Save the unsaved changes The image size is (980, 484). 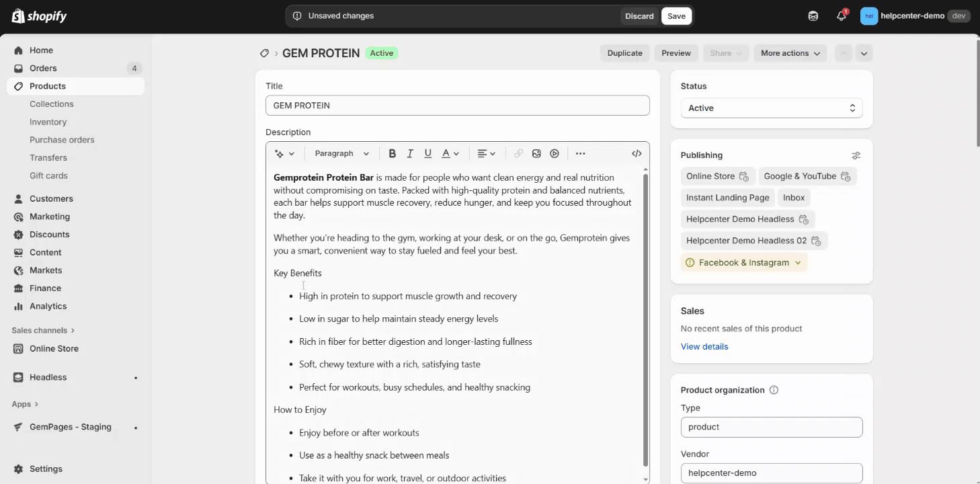(x=676, y=16)
